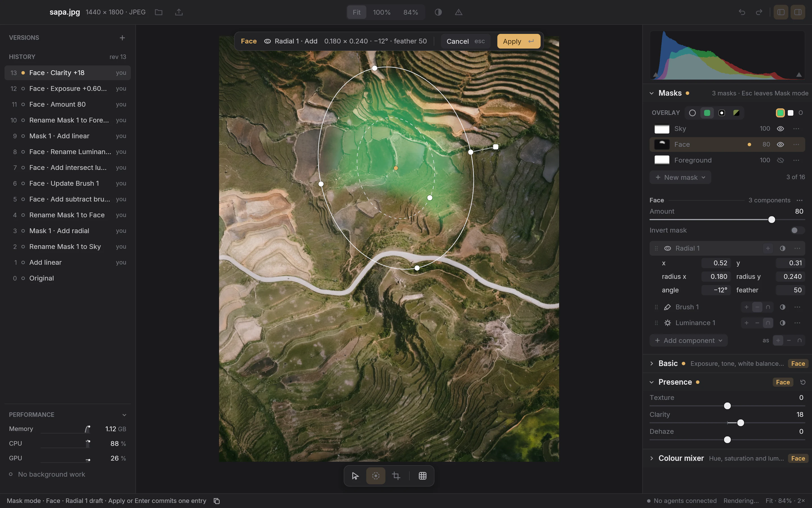Hide the Sky mask eye icon
The width and height of the screenshot is (812, 508).
click(780, 129)
